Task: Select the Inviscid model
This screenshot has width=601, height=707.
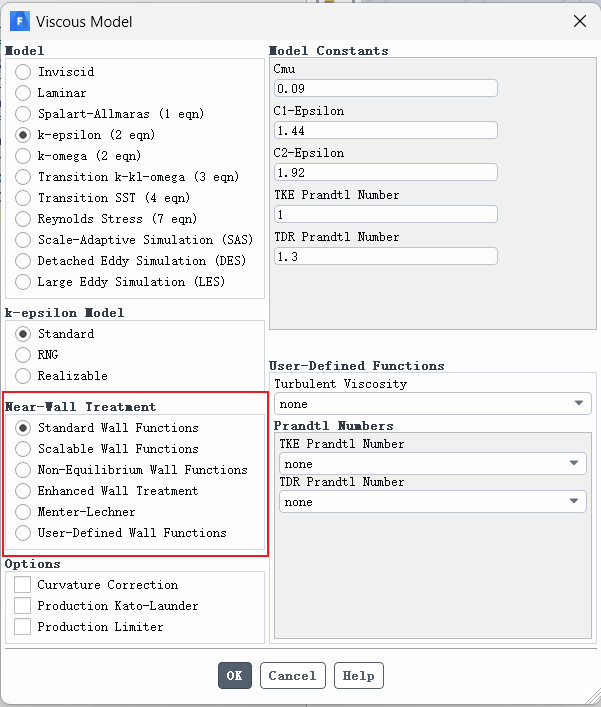Action: click(23, 72)
